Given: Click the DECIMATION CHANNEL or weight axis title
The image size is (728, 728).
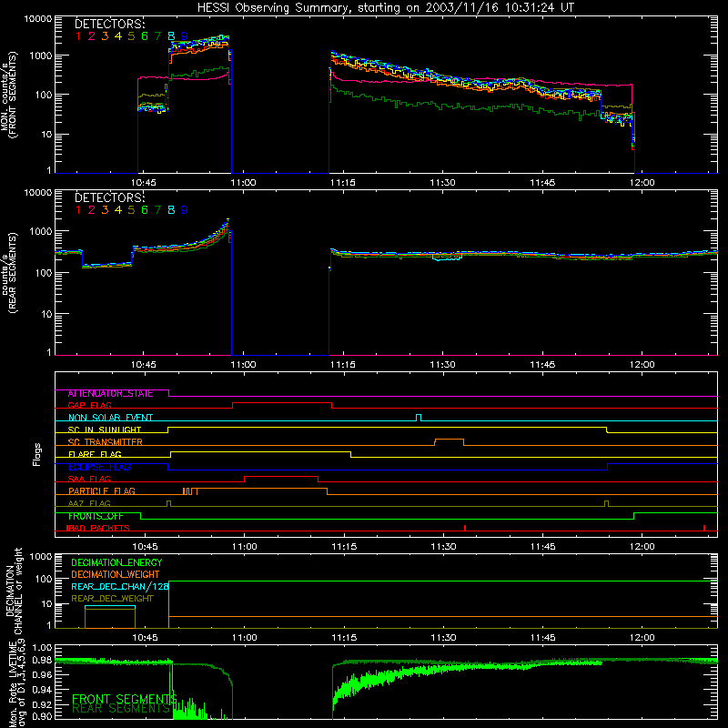Looking at the screenshot, I should coord(14,591).
